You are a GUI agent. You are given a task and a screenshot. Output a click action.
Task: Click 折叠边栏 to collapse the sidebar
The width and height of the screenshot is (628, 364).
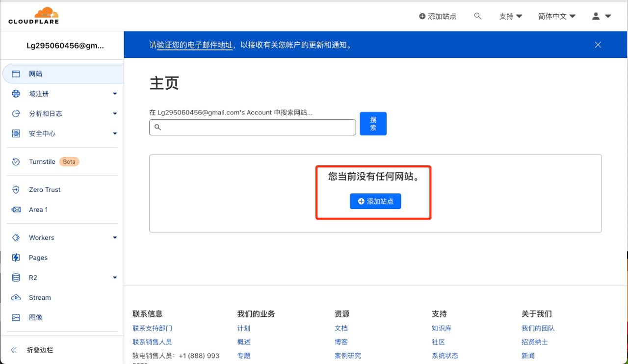coord(40,350)
